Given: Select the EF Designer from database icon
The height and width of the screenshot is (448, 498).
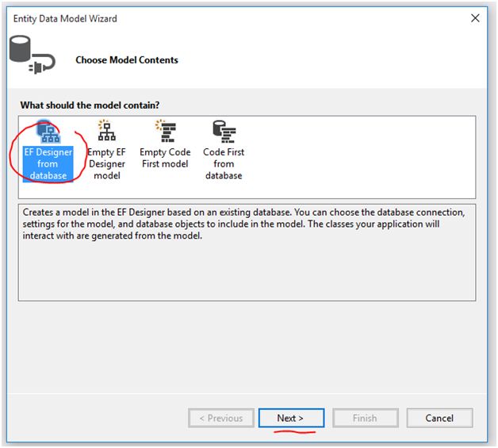Looking at the screenshot, I should [48, 132].
